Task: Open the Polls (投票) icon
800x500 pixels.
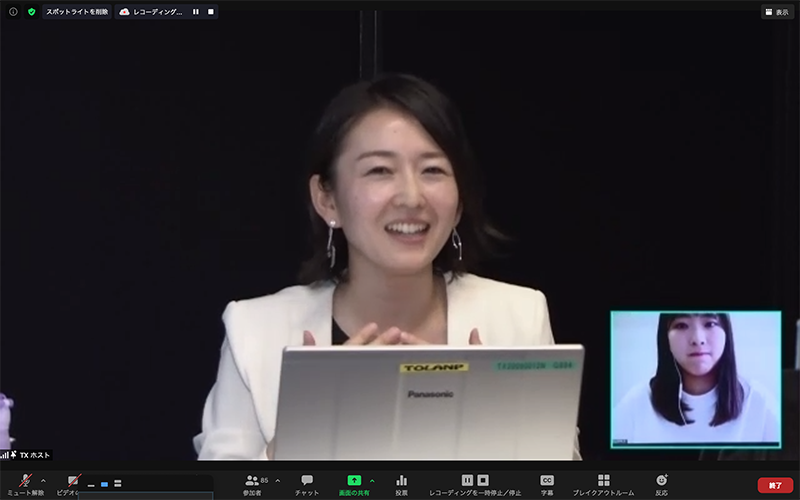Action: point(401,485)
